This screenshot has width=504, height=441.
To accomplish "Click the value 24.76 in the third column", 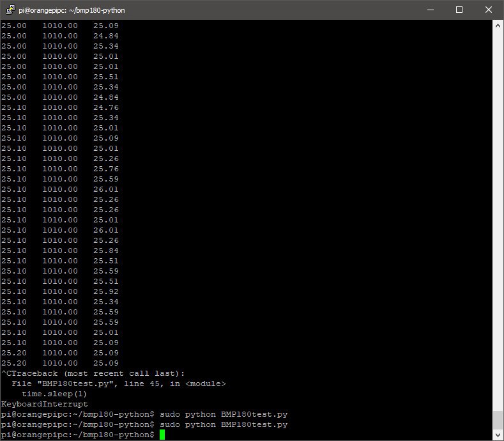I will pyautogui.click(x=106, y=107).
